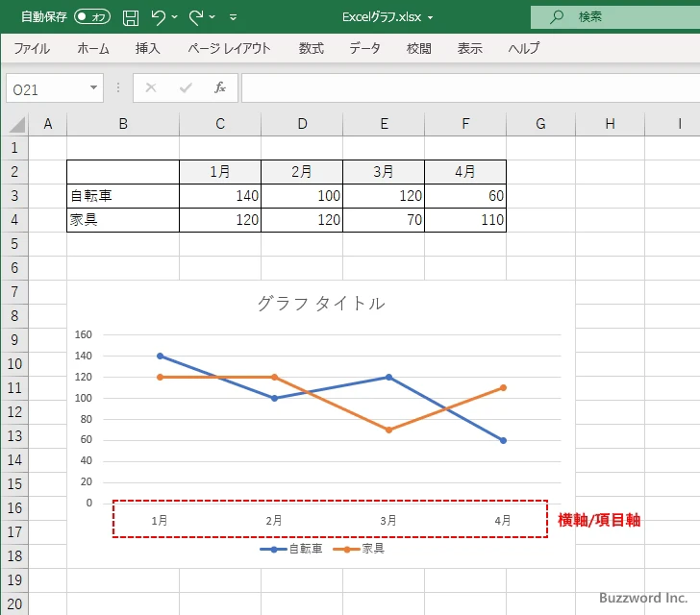Click the 1月 header cell in table
Viewport: 700px width, 615px height.
pyautogui.click(x=220, y=172)
